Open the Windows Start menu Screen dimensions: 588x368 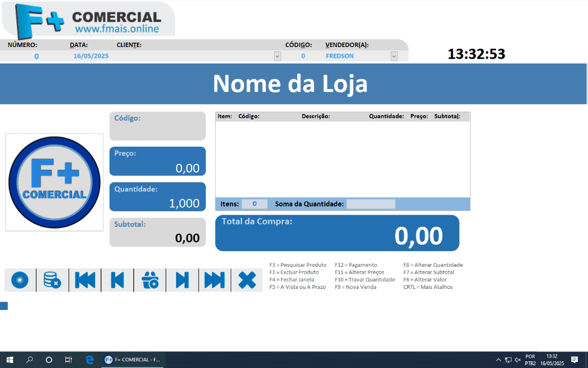[x=10, y=360]
